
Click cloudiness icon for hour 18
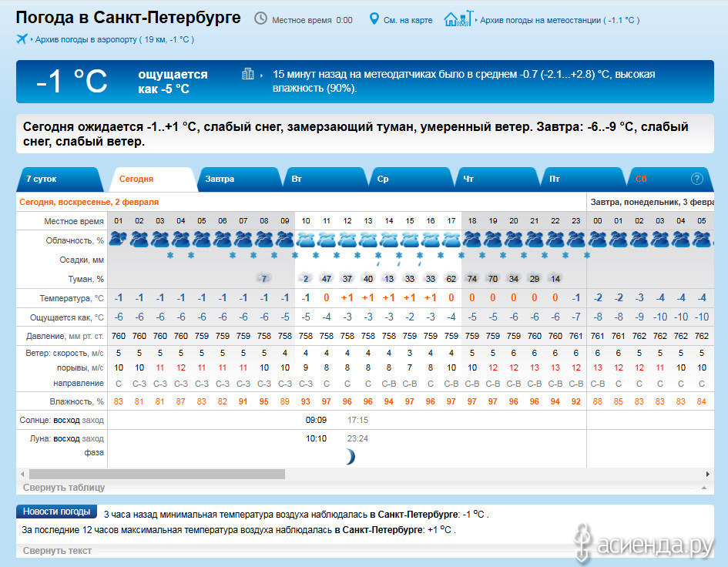pos(471,239)
